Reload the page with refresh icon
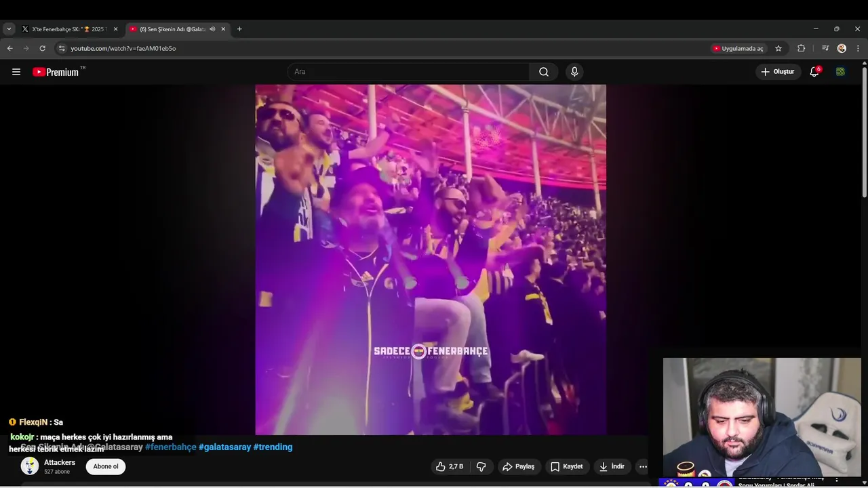868x488 pixels. [43, 48]
